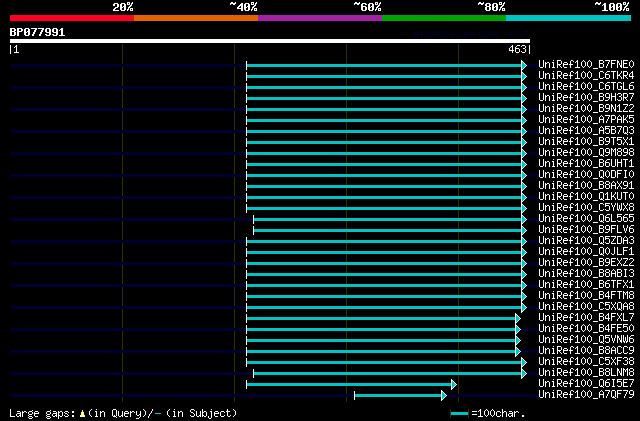The width and height of the screenshot is (640, 421).
Task: Select the UniRef100_Q1KUT0 label
Action: [x=586, y=197]
